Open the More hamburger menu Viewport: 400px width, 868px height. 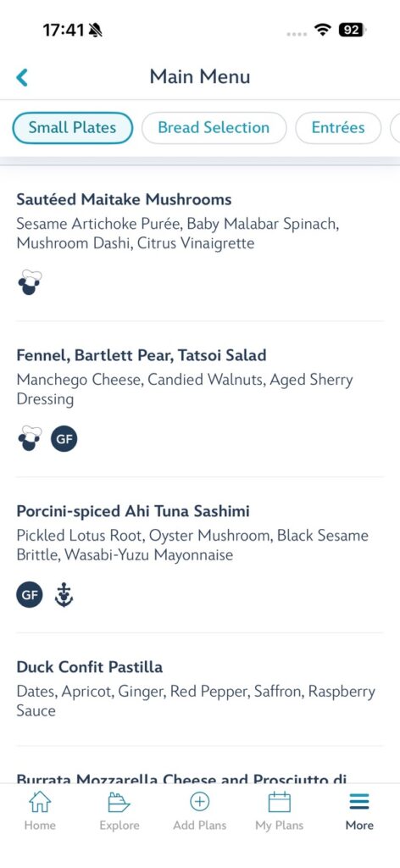coord(359,802)
